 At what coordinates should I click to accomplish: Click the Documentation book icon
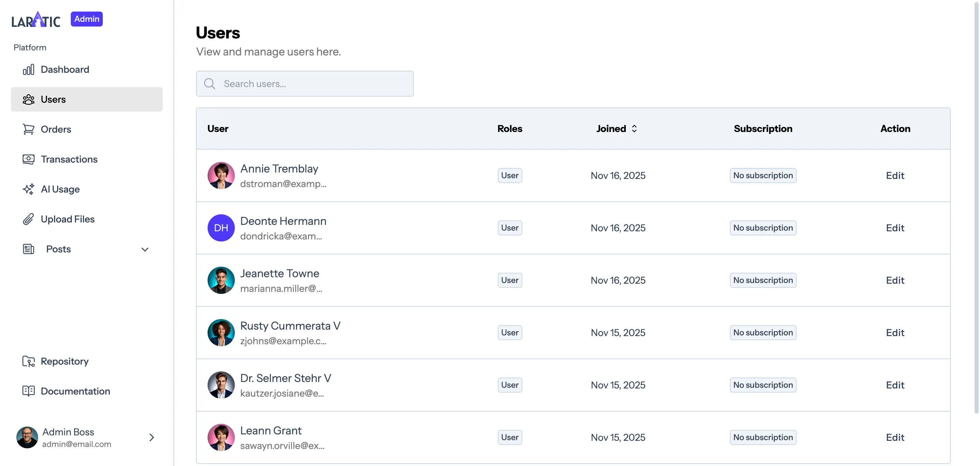(29, 391)
